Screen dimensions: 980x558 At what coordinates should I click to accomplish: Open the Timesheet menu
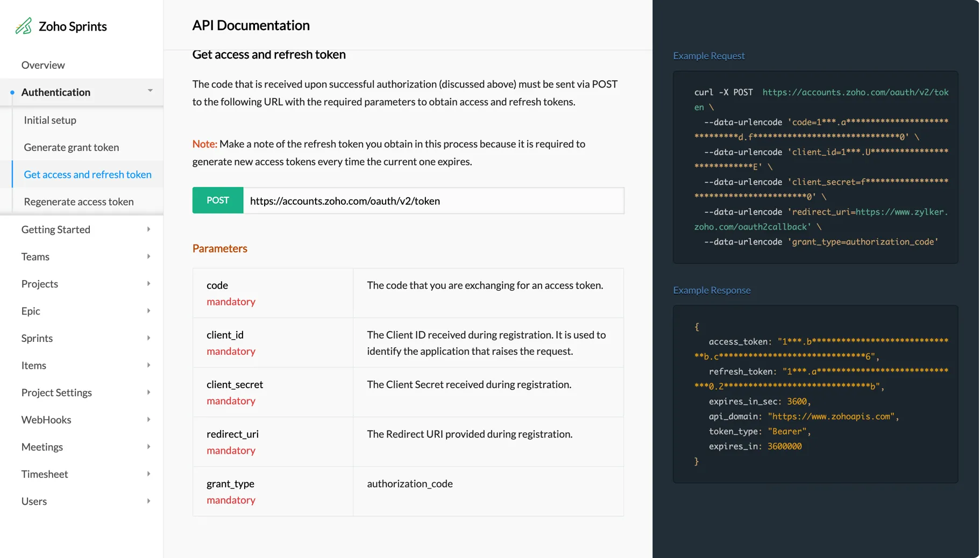click(x=45, y=474)
